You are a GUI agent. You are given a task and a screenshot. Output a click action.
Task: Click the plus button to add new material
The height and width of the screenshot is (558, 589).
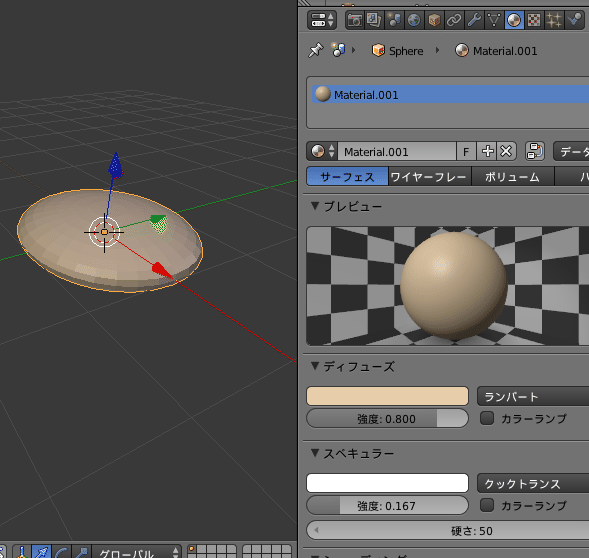(487, 151)
